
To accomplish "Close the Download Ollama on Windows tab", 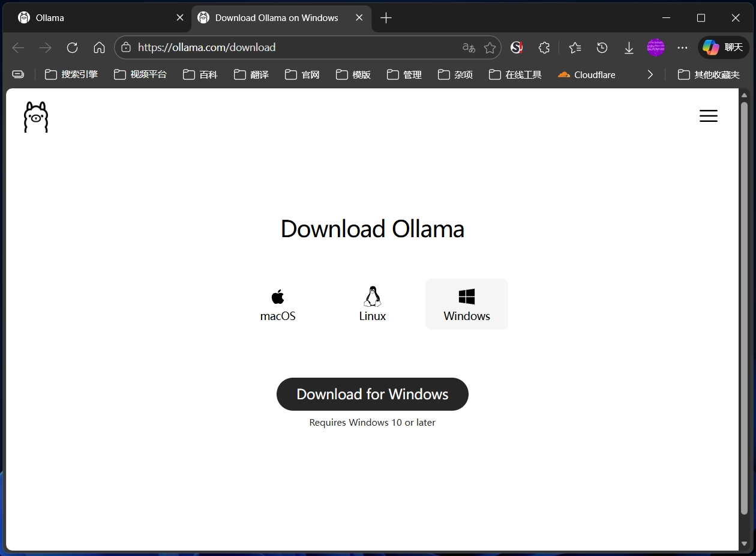I will point(359,18).
